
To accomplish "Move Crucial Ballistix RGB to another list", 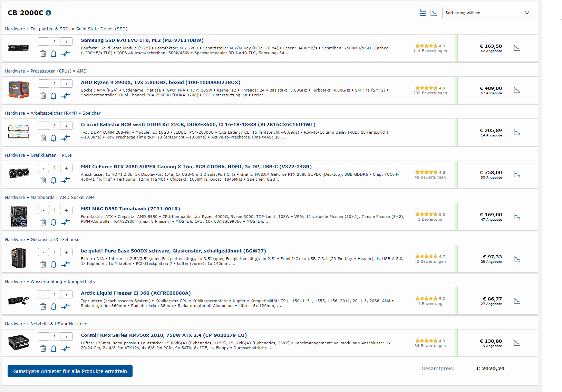I will tap(66, 138).
